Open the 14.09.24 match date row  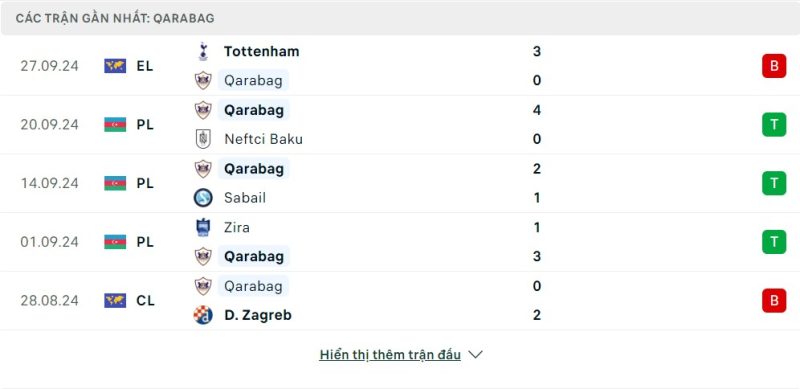tap(400, 183)
